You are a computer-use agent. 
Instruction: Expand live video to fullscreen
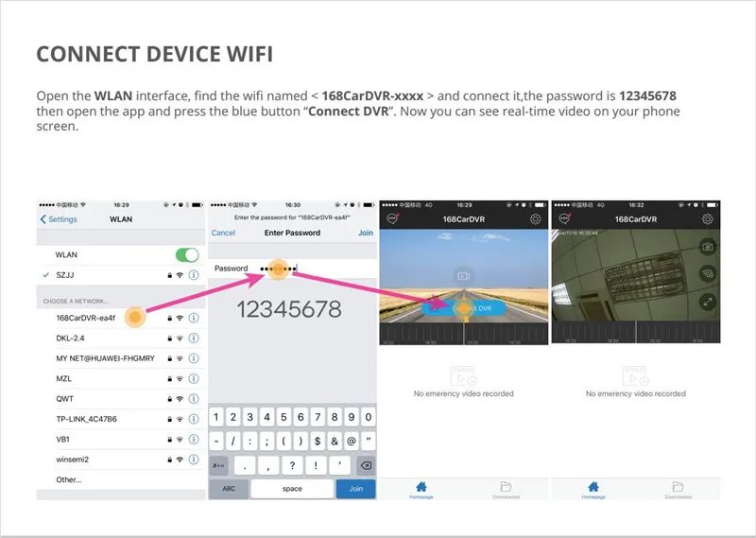707,302
